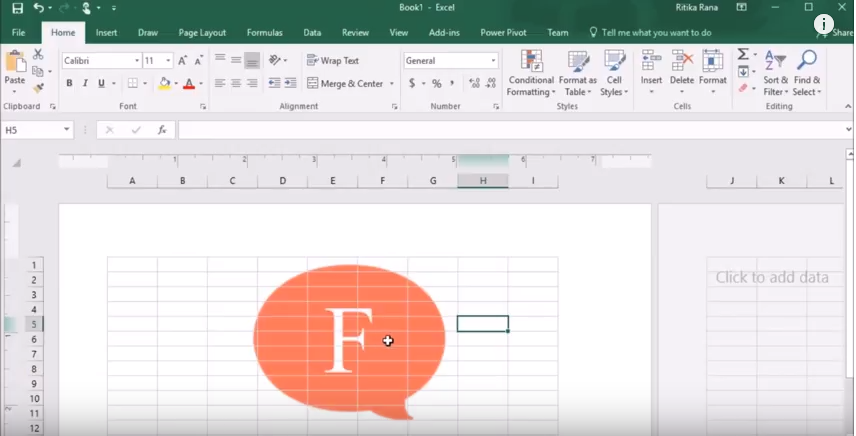Click the 'Click to add data' placeholder

pos(772,277)
